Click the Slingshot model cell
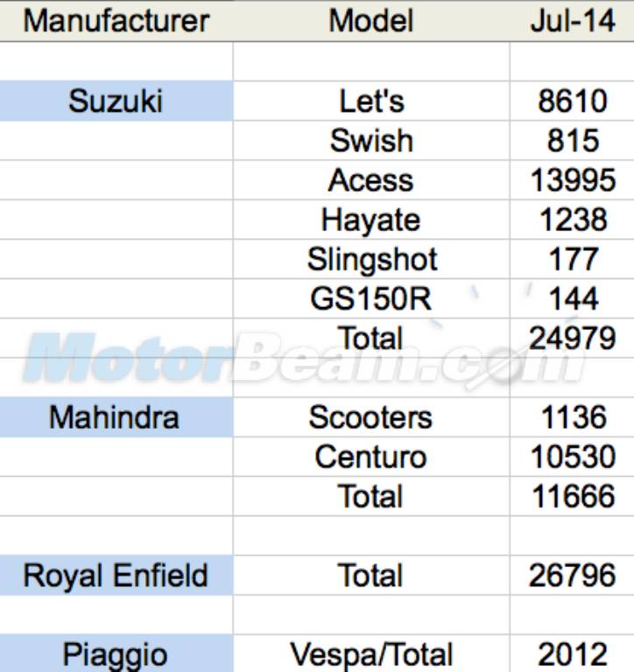 click(371, 259)
